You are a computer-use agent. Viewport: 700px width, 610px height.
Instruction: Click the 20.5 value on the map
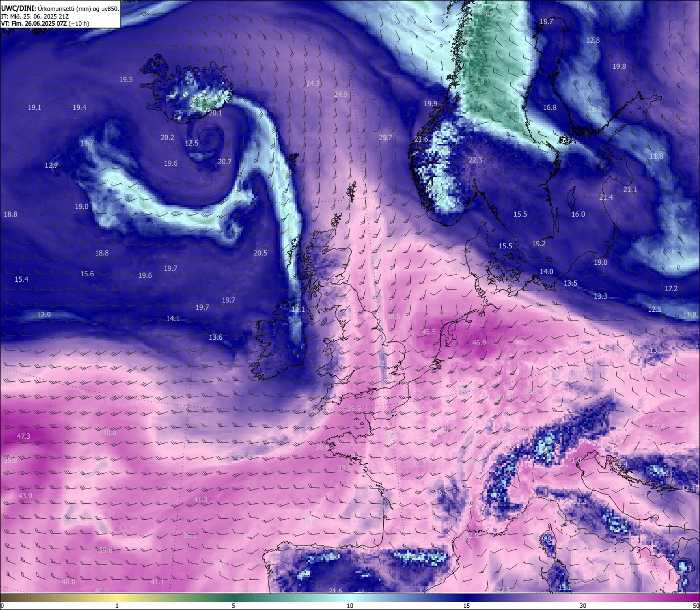(x=260, y=253)
